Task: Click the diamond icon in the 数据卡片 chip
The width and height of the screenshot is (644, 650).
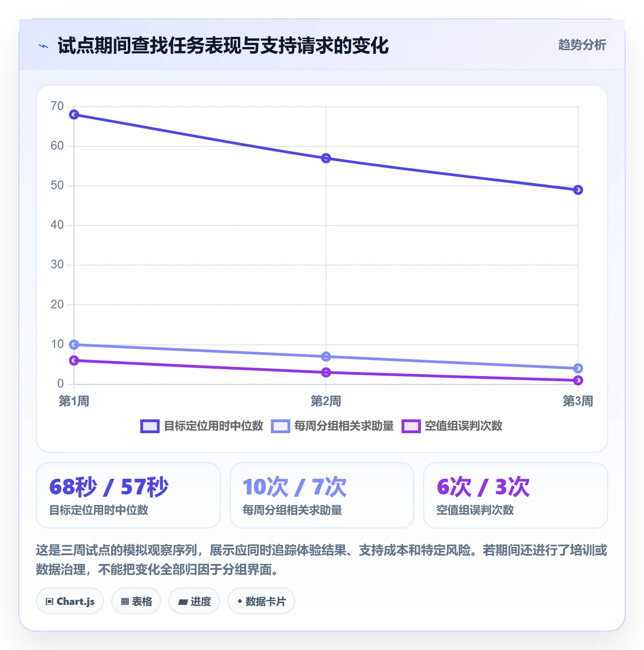Action: tap(240, 601)
